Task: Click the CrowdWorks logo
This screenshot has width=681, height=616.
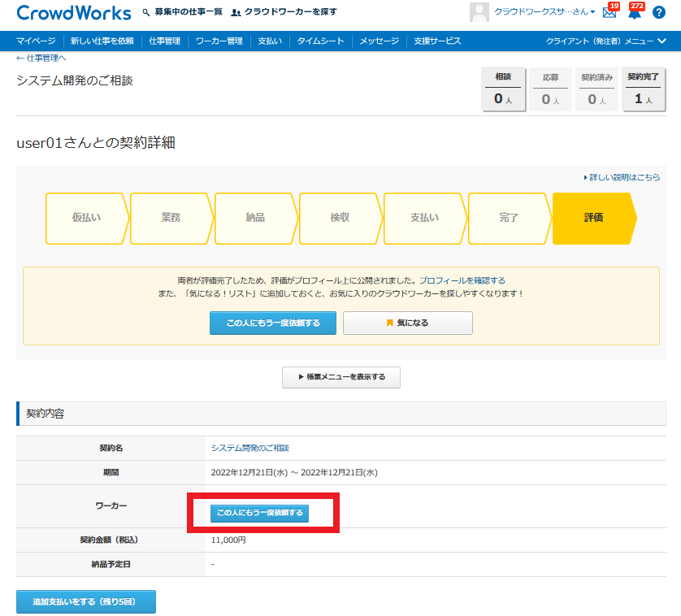Action: (x=73, y=13)
